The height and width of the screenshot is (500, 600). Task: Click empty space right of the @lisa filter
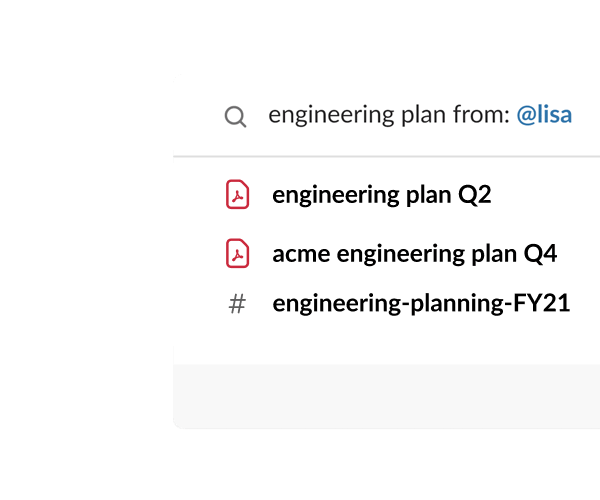coord(588,115)
